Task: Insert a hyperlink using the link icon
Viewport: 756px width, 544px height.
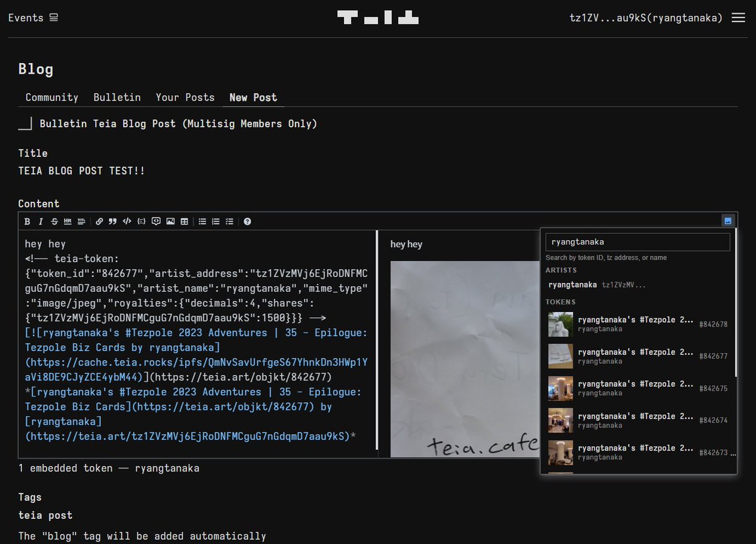Action: (100, 221)
